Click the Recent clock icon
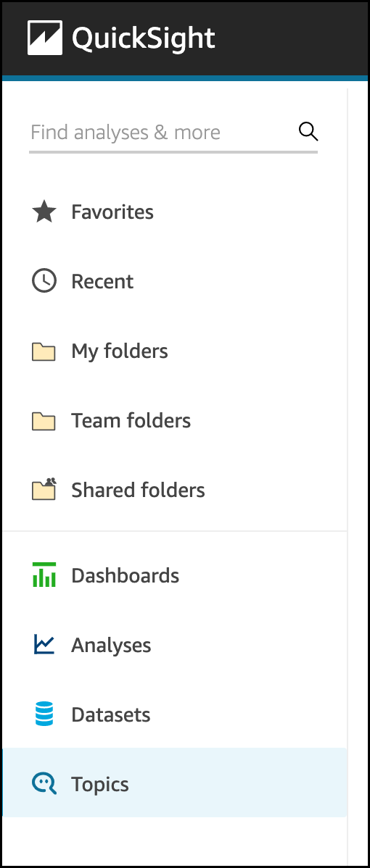370x868 pixels. (44, 281)
